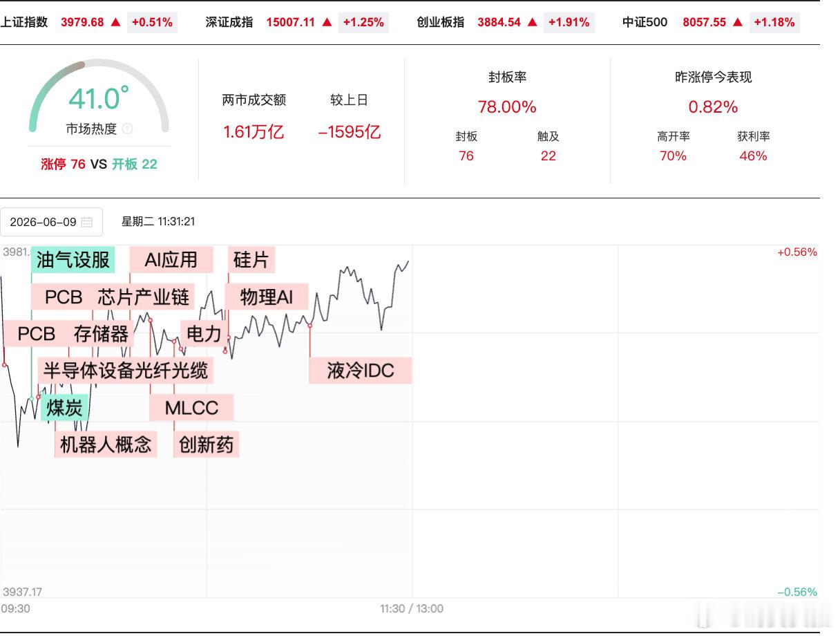
Task: Click the 开板 22 count
Action: pos(135,165)
